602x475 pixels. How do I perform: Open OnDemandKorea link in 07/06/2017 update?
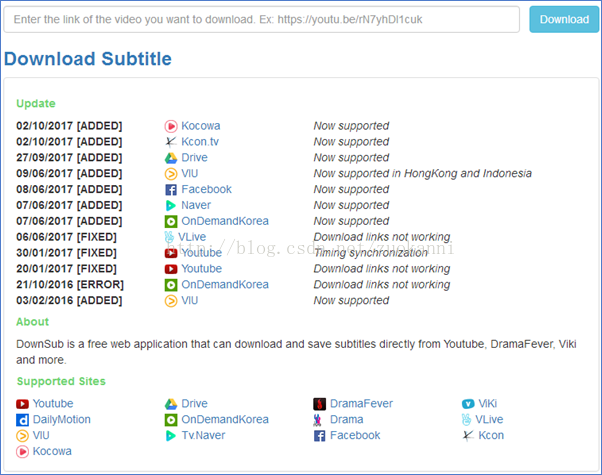coord(225,221)
